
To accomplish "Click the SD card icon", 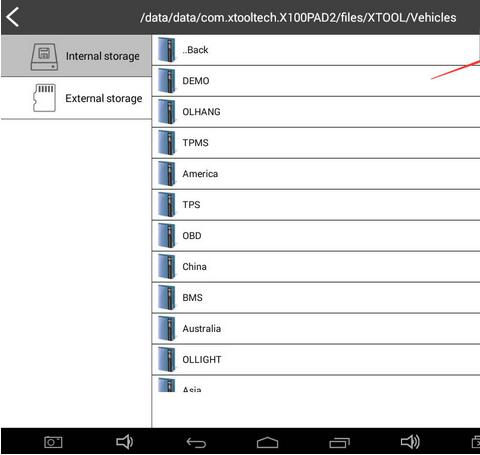I will 44,98.
